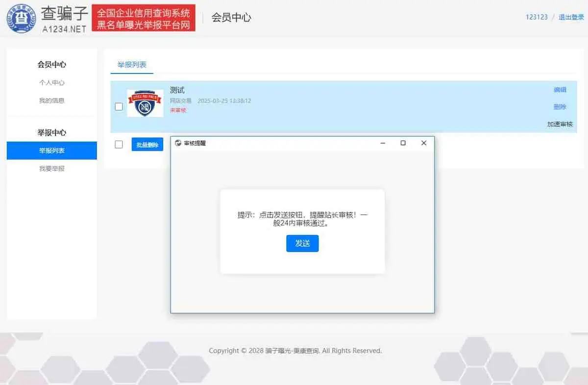Click the 批量删除 button
Image resolution: width=588 pixels, height=385 pixels.
tap(147, 144)
